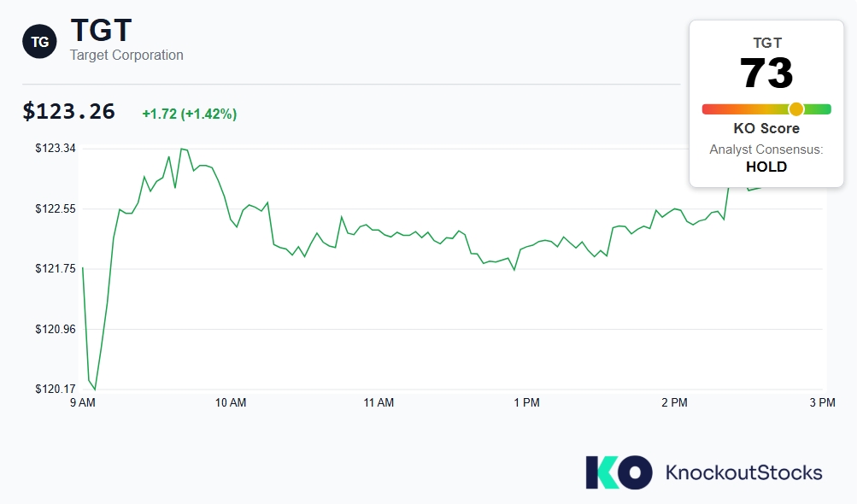Screen dimensions: 863x504
Task: Click the HOLD consensus rating
Action: tap(766, 167)
